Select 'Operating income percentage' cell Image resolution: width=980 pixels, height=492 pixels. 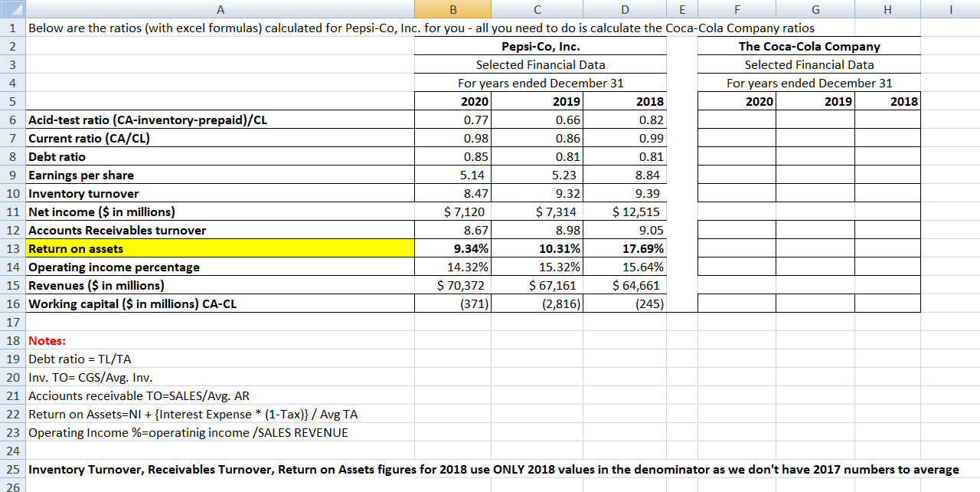(x=220, y=267)
